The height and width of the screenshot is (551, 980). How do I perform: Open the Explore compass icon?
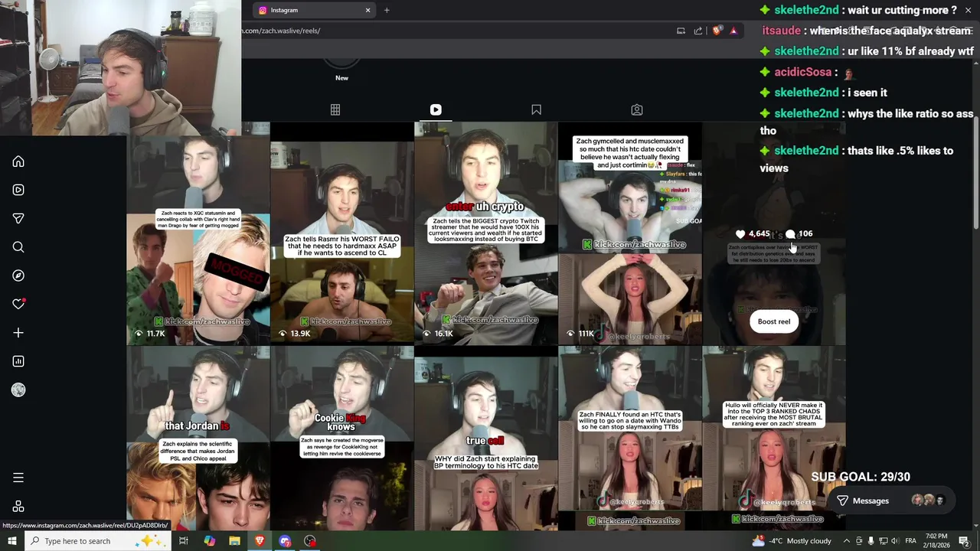(x=18, y=275)
